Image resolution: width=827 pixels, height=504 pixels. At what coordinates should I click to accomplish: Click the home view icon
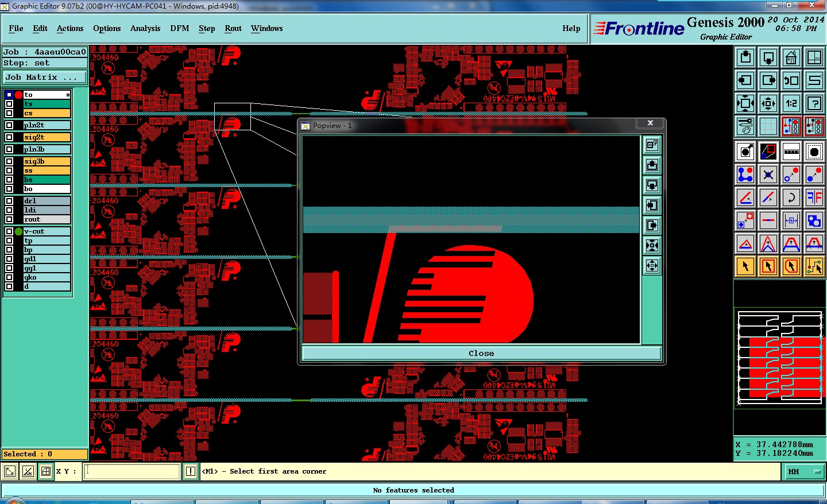(791, 57)
